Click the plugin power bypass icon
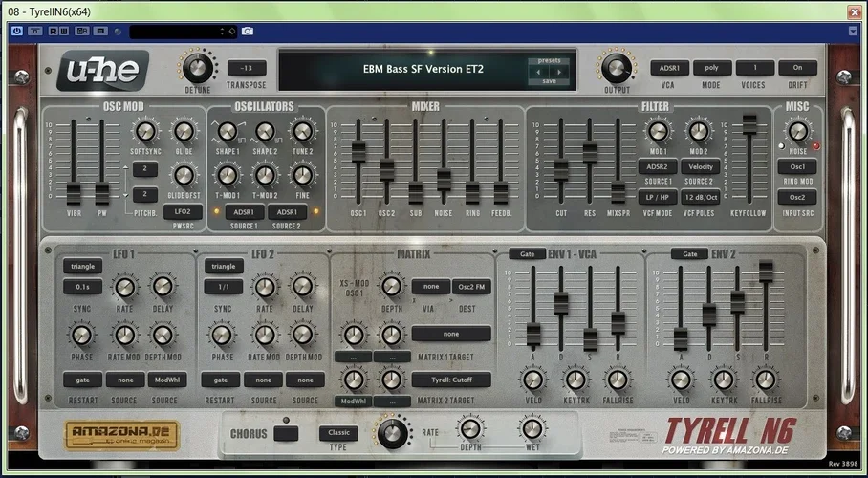Image resolution: width=868 pixels, height=478 pixels. click(17, 32)
